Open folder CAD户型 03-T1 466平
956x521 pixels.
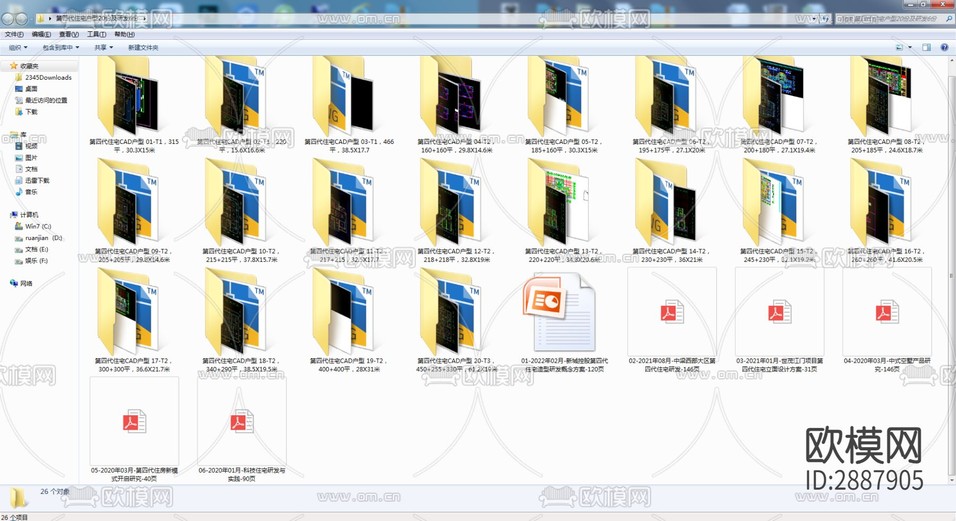[x=349, y=104]
